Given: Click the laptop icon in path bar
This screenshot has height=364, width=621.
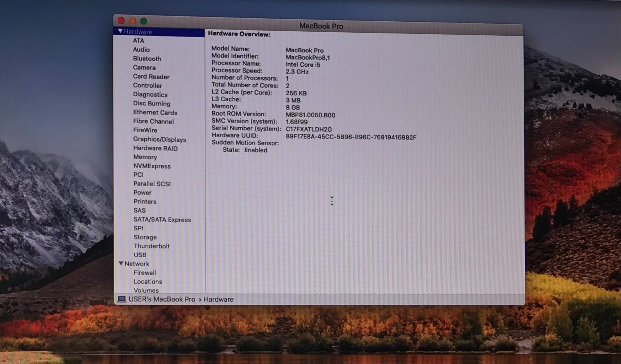Looking at the screenshot, I should [x=121, y=299].
